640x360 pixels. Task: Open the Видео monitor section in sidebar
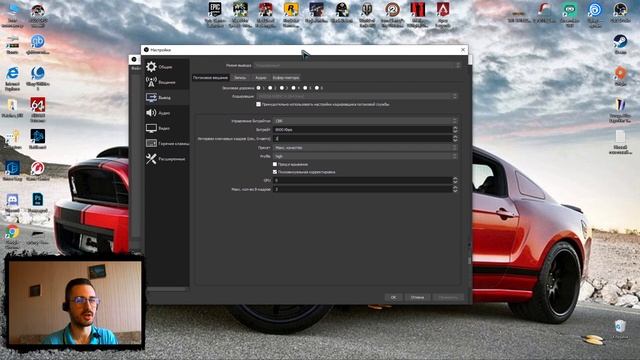(x=167, y=128)
